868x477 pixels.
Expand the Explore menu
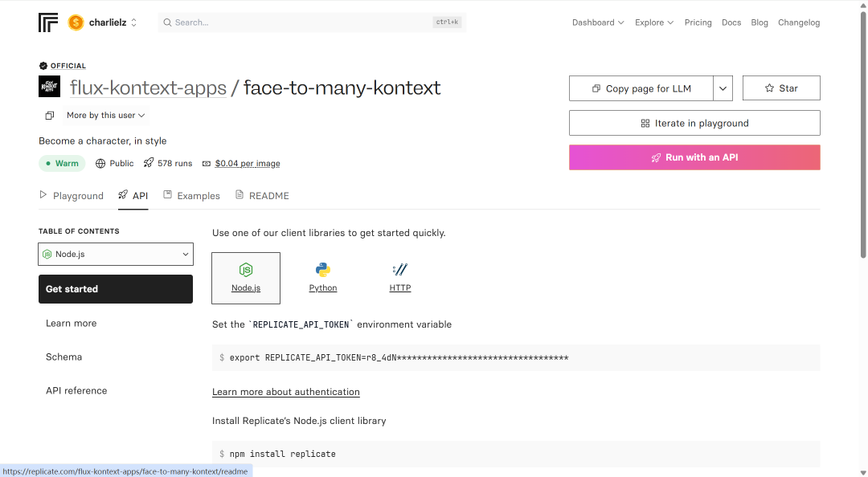[653, 22]
